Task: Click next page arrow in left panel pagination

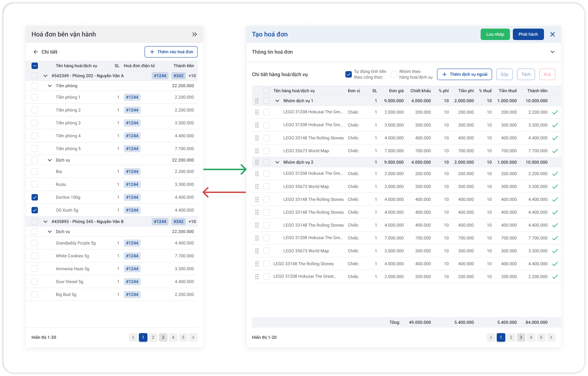Action: 193,337
